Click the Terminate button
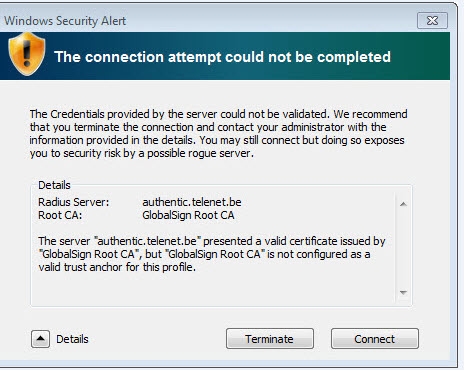Screen dimensions: 464x370 click(270, 339)
